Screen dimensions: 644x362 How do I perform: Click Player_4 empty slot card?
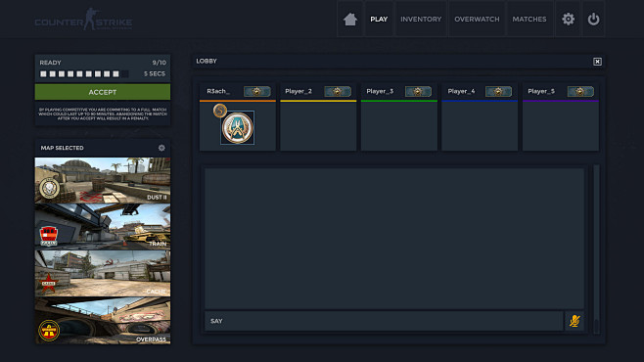coord(480,126)
